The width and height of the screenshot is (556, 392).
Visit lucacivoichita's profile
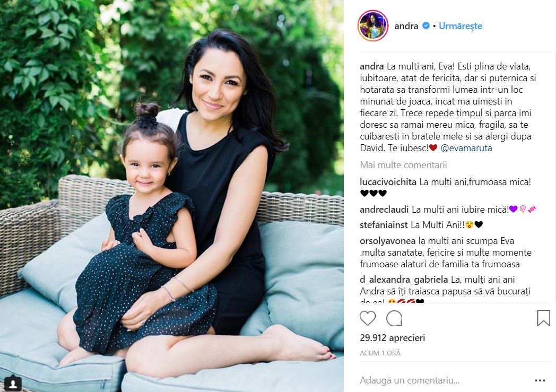click(x=388, y=182)
